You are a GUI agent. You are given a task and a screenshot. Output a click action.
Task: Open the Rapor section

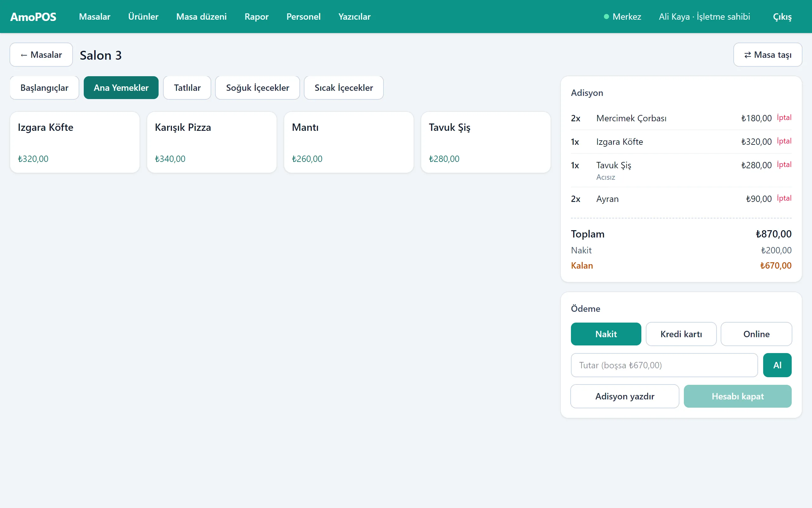pos(256,17)
